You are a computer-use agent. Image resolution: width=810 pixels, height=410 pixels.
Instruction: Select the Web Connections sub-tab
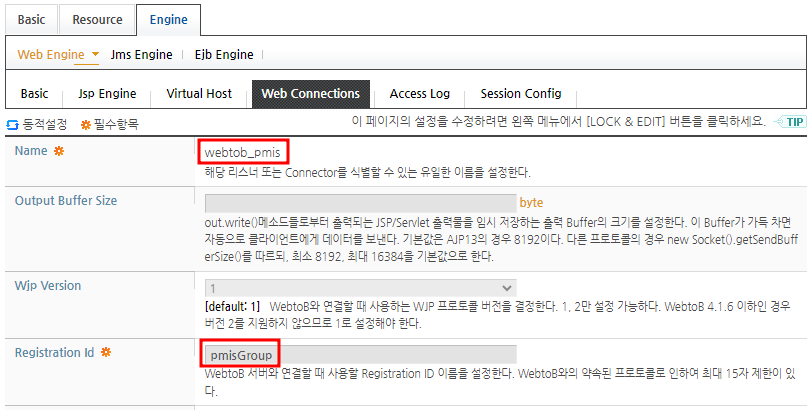coord(311,94)
